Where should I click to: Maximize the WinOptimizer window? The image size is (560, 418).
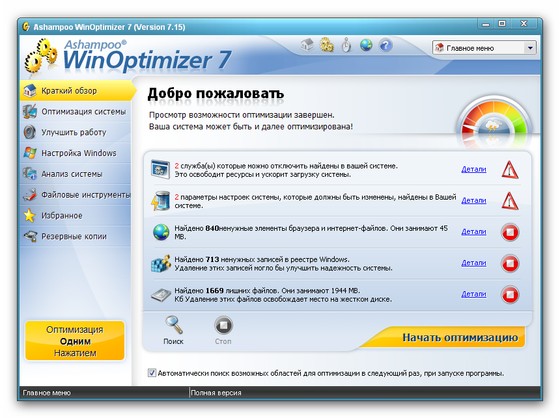502,24
